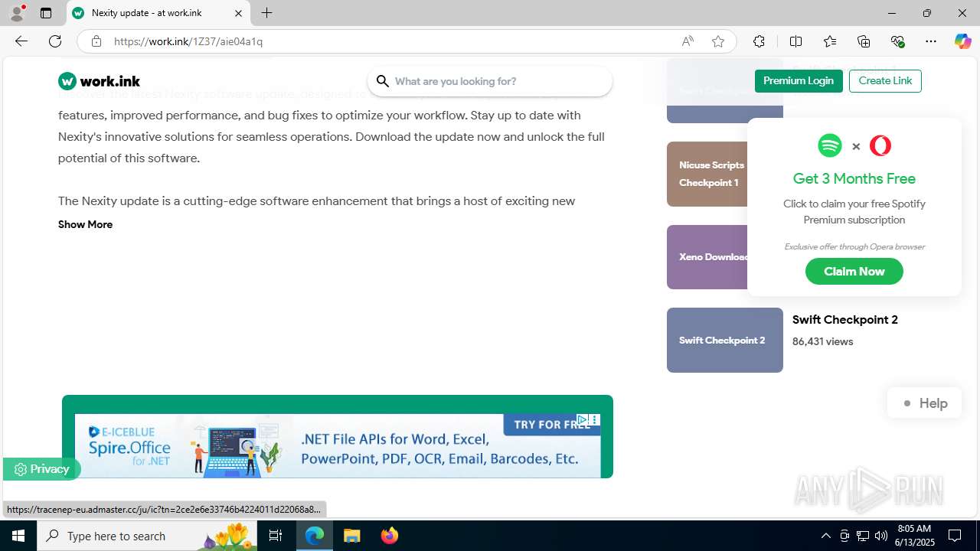This screenshot has width=980, height=551.
Task: Open the Copilot sidebar icon
Action: [x=962, y=41]
